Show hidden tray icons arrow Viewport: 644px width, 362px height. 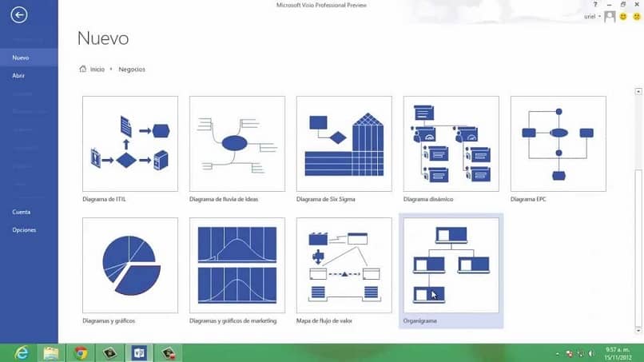(x=558, y=354)
